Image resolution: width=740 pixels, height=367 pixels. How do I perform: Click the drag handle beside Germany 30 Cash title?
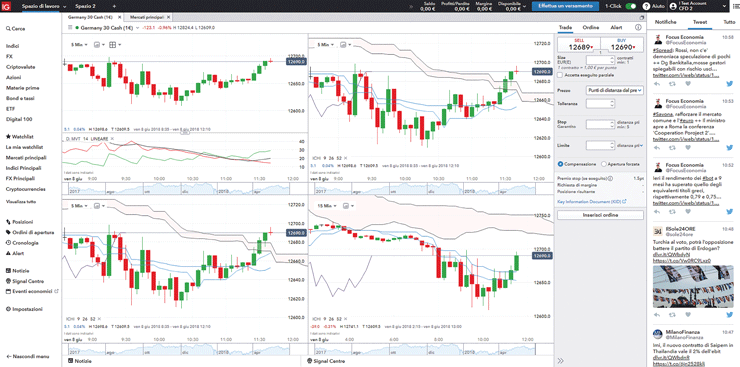70,28
